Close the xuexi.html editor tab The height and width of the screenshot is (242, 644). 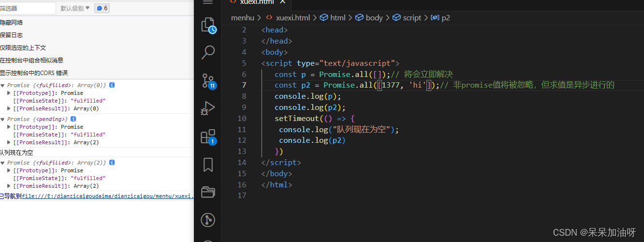point(283,2)
